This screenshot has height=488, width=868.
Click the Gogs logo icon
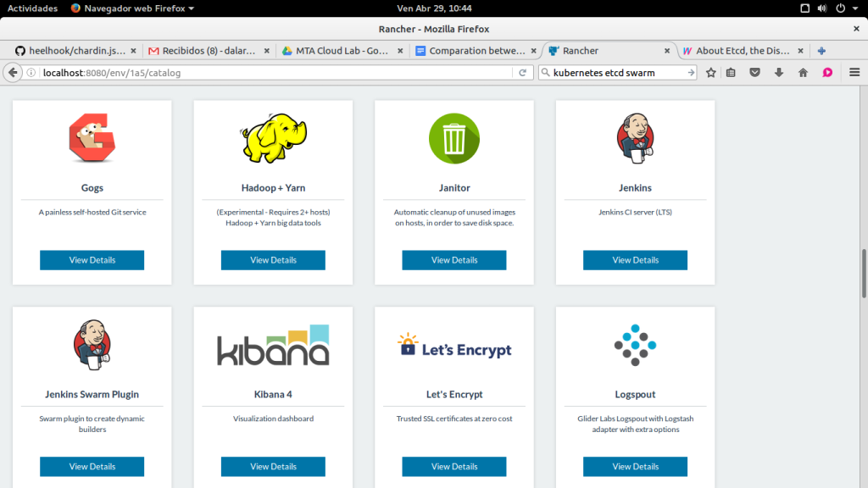pyautogui.click(x=92, y=138)
